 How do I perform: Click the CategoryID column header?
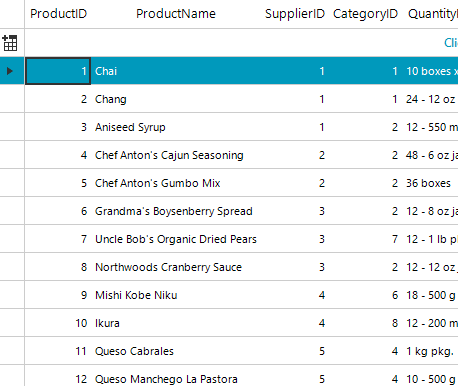click(x=365, y=14)
